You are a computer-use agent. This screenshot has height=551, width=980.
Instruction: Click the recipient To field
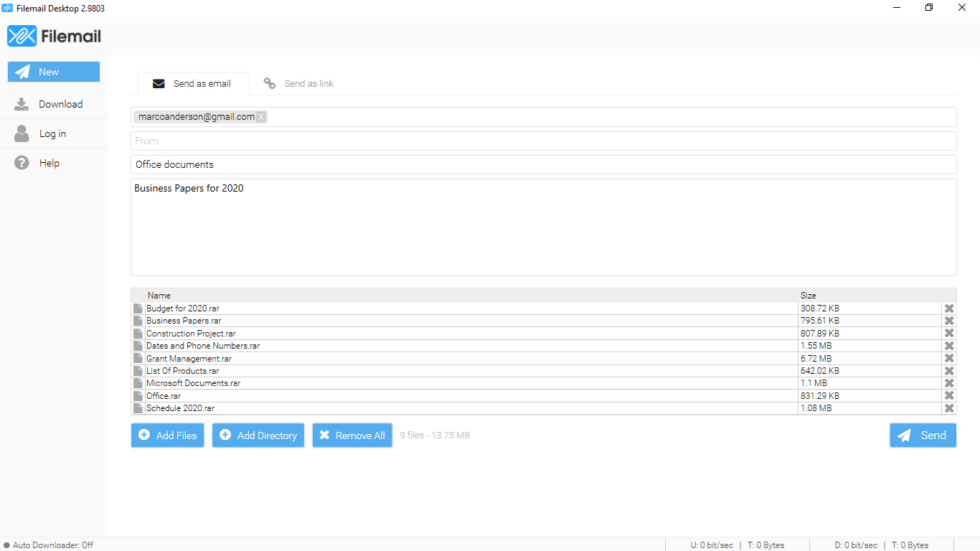point(544,117)
